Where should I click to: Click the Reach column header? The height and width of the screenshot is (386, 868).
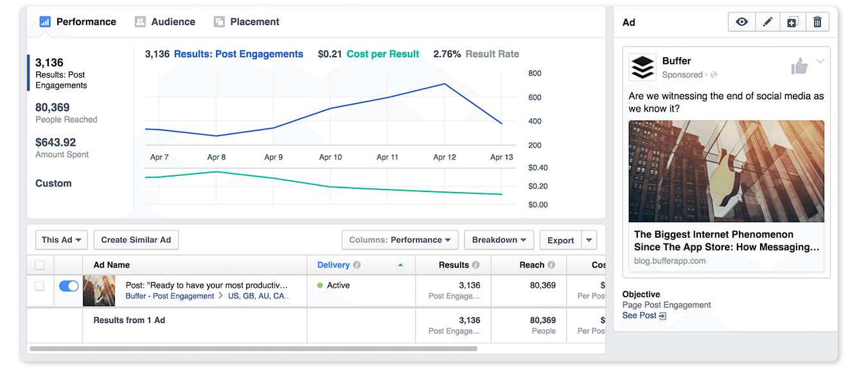pyautogui.click(x=532, y=265)
